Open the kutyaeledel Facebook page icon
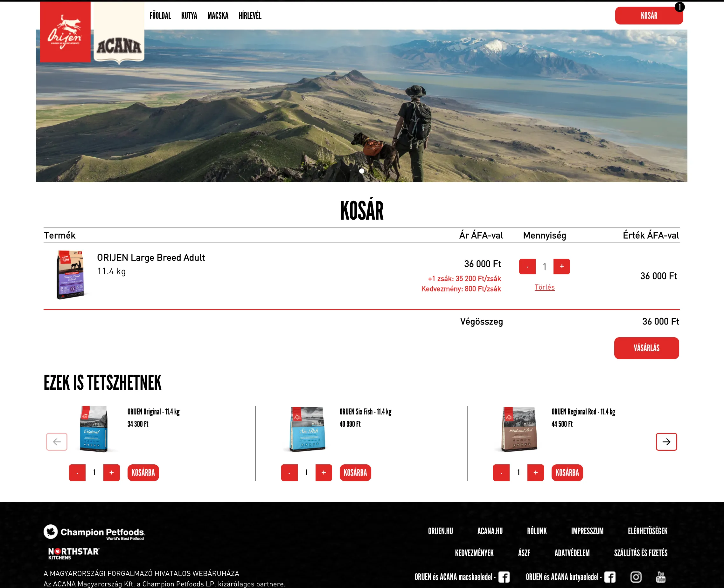Viewport: 724px width, 588px height. (610, 577)
